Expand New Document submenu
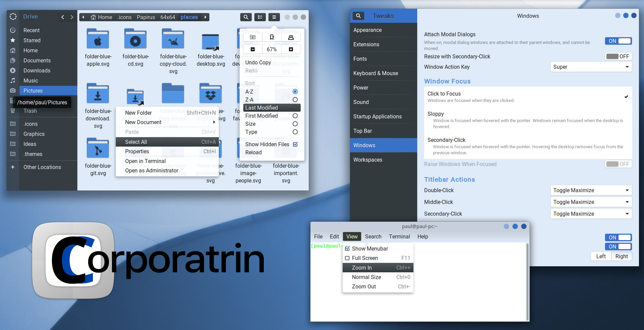 (167, 122)
